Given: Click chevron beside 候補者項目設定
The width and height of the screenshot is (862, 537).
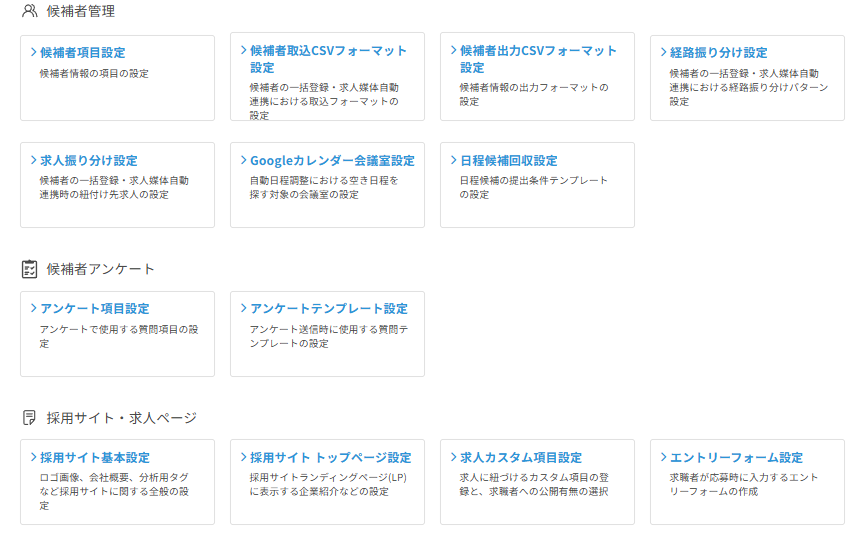Looking at the screenshot, I should (x=33, y=52).
